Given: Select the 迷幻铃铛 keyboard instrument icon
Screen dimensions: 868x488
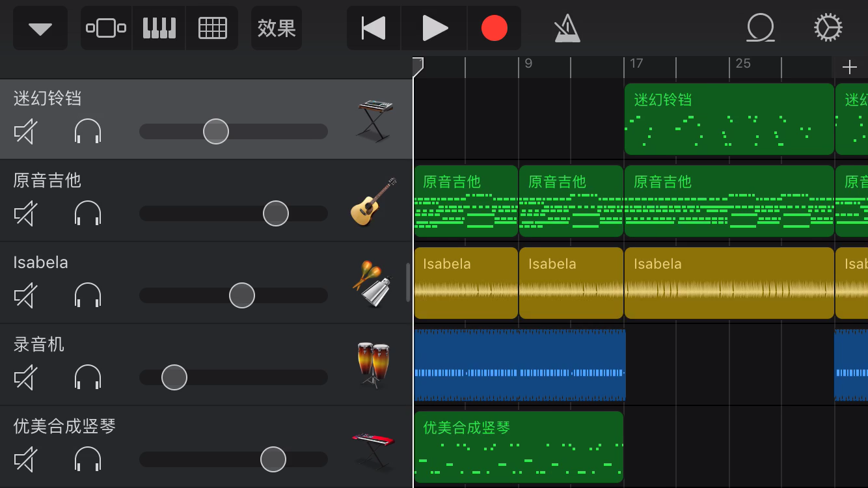Looking at the screenshot, I should coord(375,120).
